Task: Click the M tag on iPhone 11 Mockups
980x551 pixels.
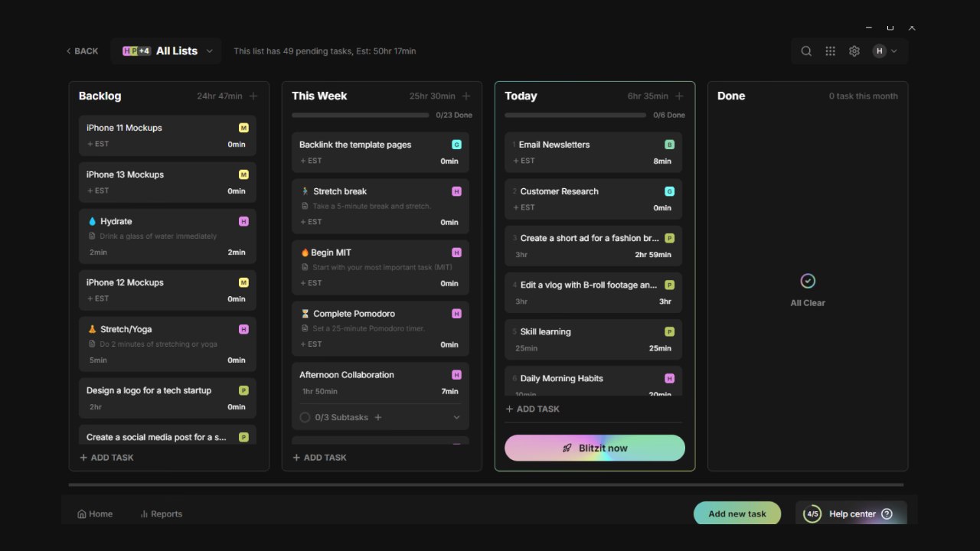Action: 243,128
